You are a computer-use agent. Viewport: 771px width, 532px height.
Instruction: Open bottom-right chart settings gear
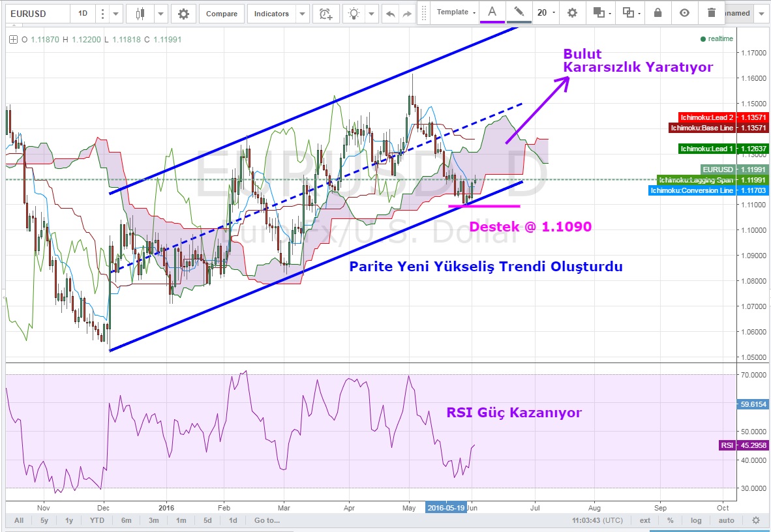pos(755,520)
